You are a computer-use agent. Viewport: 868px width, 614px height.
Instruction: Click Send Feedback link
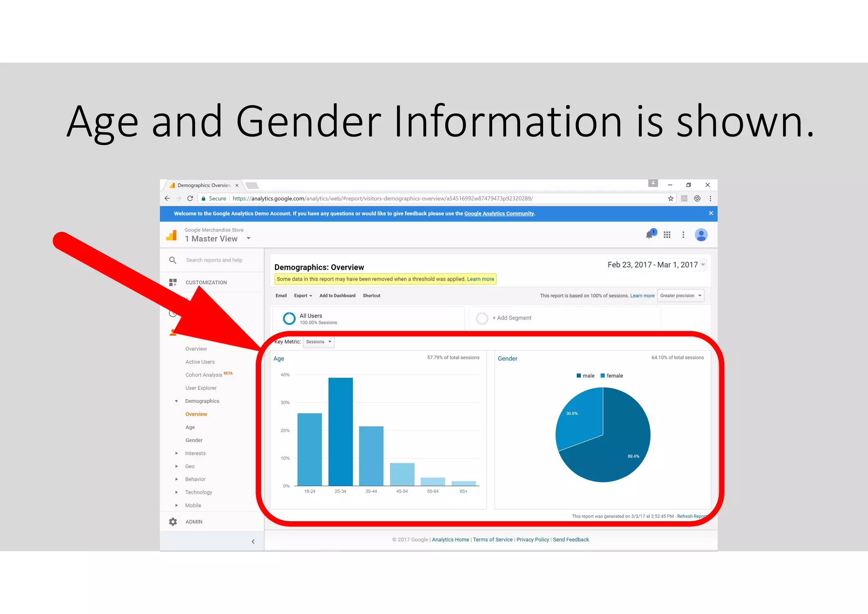(x=571, y=540)
